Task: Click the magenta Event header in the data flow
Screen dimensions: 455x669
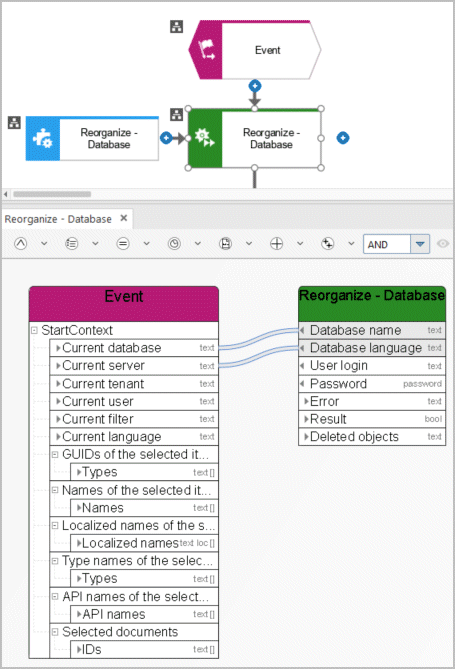Action: tap(124, 304)
